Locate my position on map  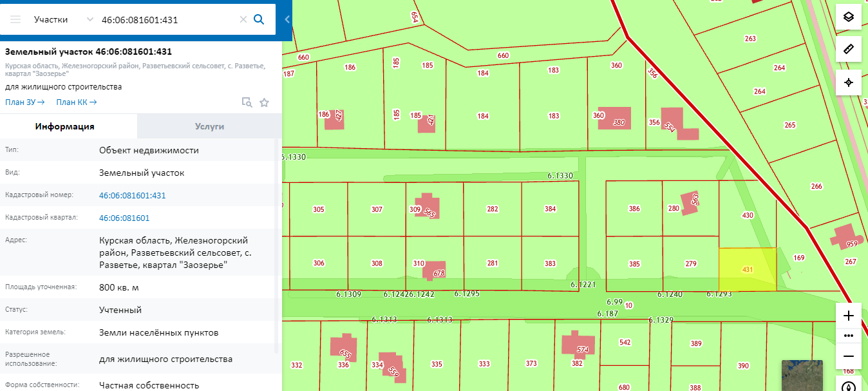tap(849, 82)
